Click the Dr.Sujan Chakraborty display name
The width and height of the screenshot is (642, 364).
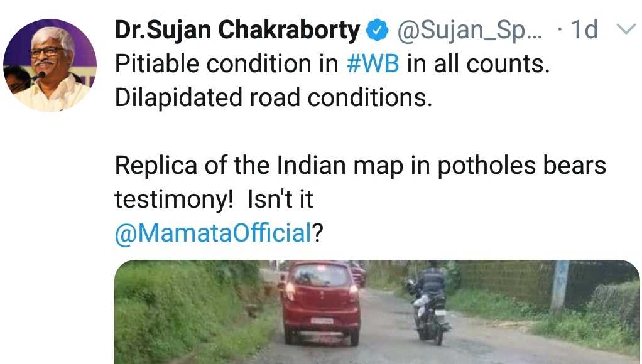(x=237, y=30)
